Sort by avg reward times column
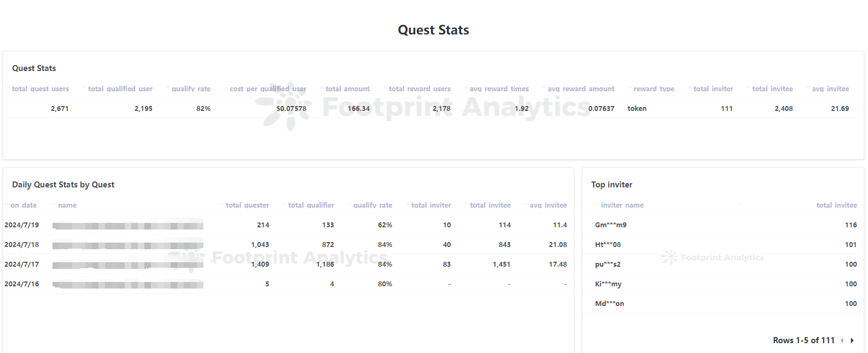Viewport: 868px width, 353px height. pos(499,89)
